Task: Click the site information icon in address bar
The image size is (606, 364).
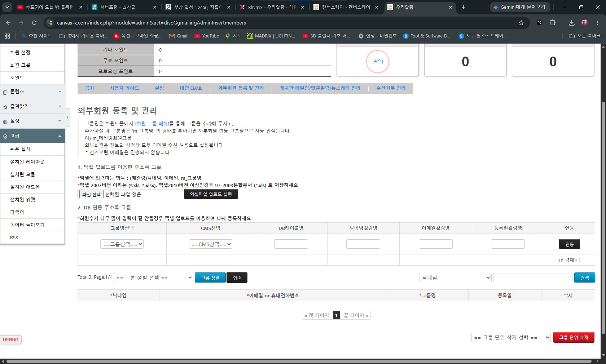Action: tap(50, 23)
